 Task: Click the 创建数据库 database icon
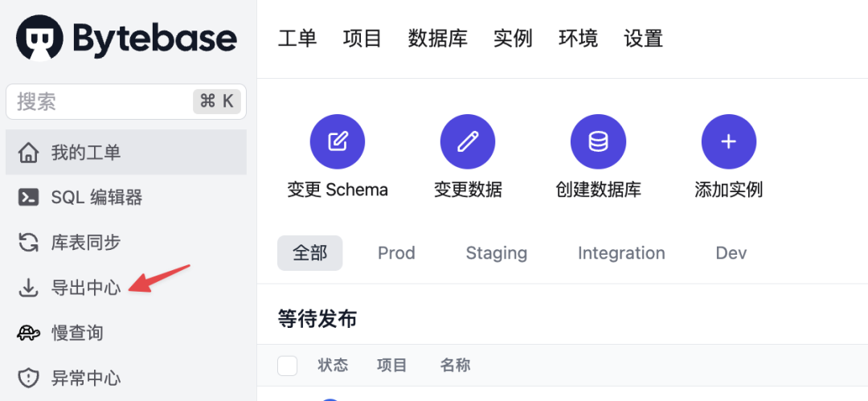click(598, 142)
